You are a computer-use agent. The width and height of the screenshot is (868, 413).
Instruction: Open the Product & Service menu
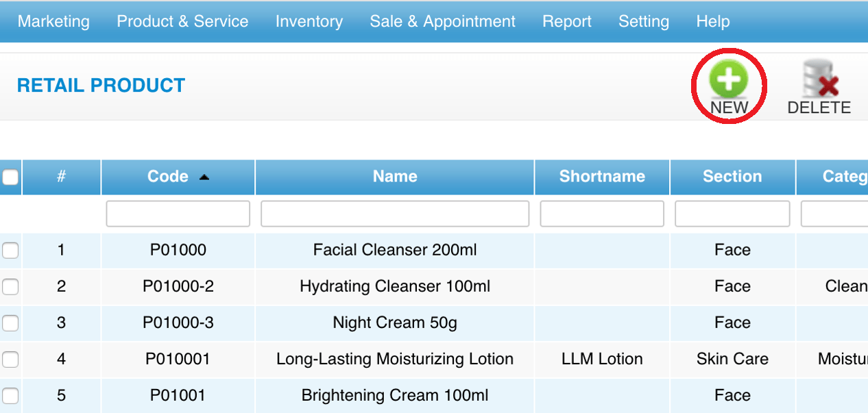coord(182,21)
